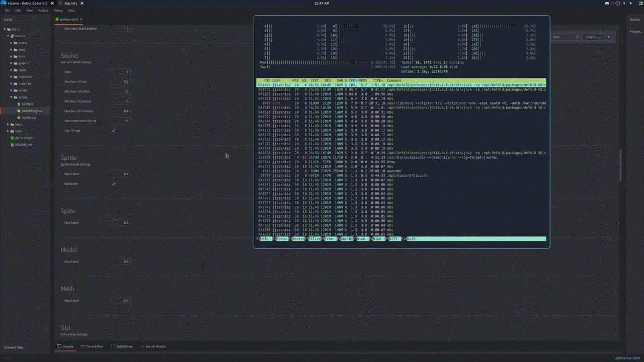Screen dimensions: 644x362
Task: Expand the assets folder in the tree
Action: click(x=12, y=43)
